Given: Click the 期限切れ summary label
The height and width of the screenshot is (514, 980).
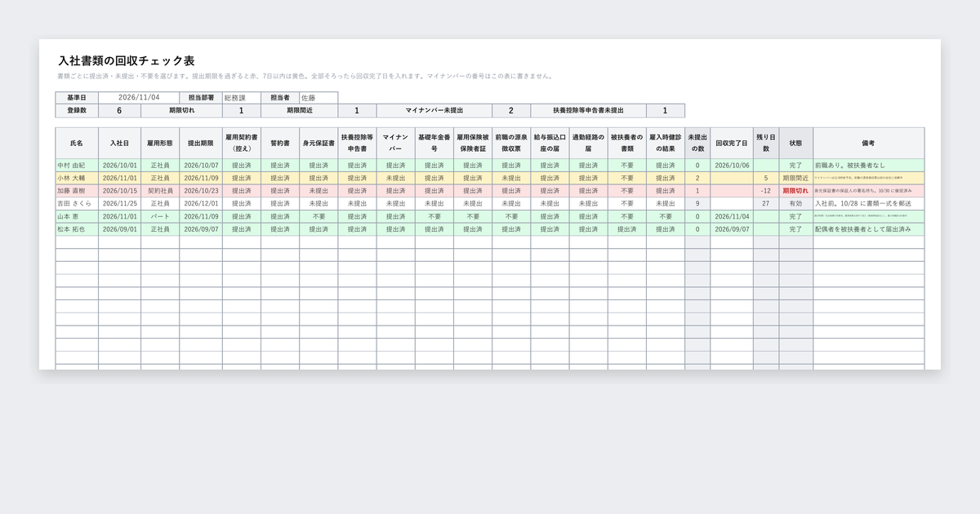Looking at the screenshot, I should [x=181, y=110].
